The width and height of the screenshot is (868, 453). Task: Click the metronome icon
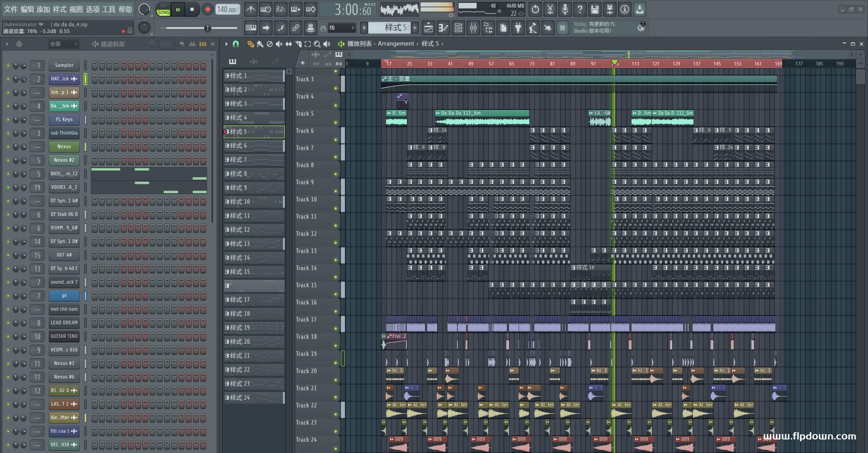click(251, 9)
